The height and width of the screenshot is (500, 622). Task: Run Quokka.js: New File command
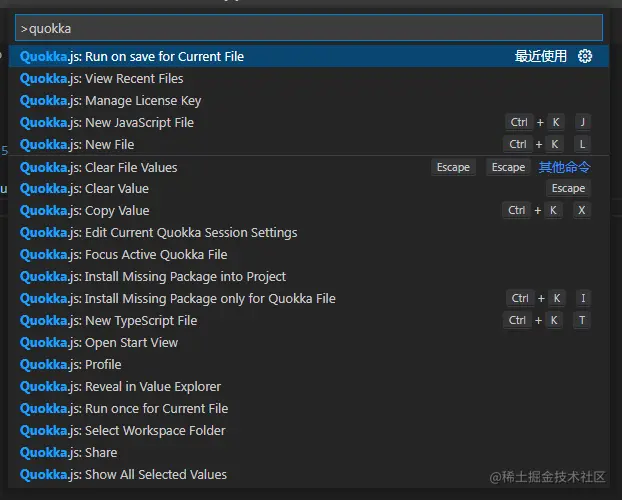pyautogui.click(x=309, y=144)
